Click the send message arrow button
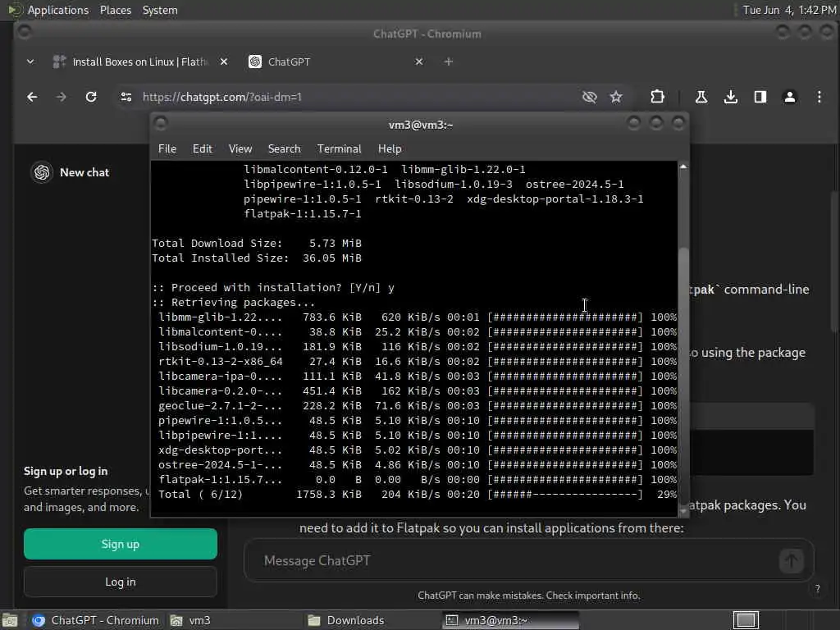The image size is (840, 630). [792, 560]
